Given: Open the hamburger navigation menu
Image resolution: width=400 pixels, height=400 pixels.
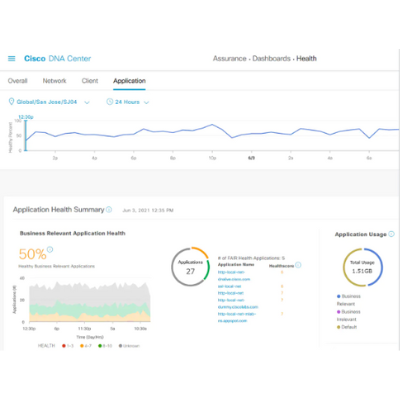Looking at the screenshot, I should click(x=12, y=59).
